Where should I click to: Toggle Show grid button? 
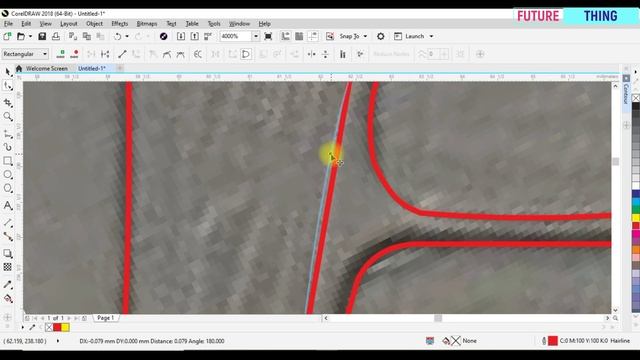point(299,36)
